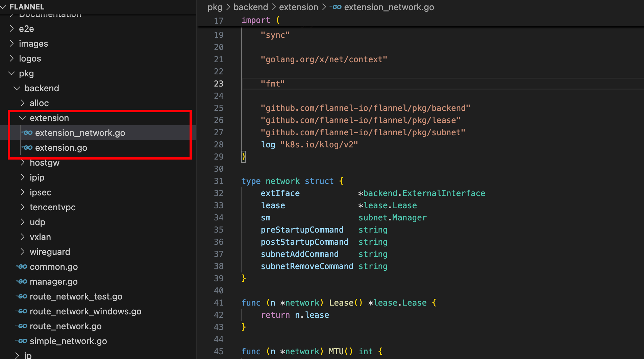Click Go icon beside simple_network.go
Screen dimensions: 644x359
[x=22, y=341]
